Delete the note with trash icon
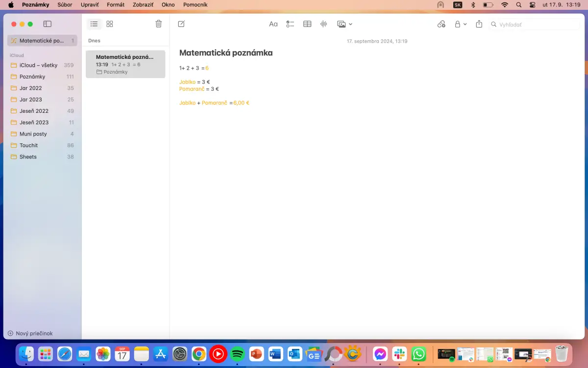588x368 pixels. pyautogui.click(x=158, y=24)
